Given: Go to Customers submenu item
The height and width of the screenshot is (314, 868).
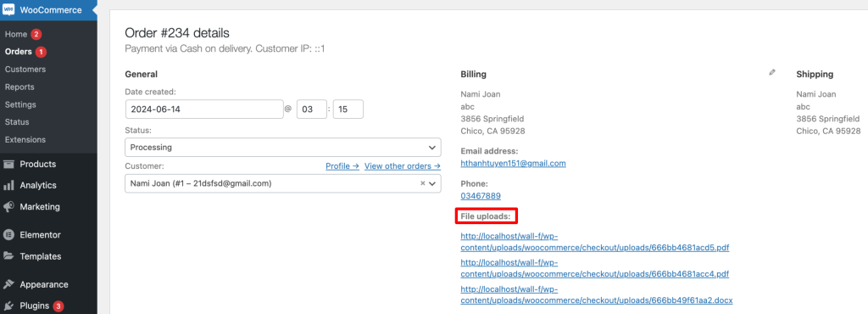Looking at the screenshot, I should pos(25,70).
